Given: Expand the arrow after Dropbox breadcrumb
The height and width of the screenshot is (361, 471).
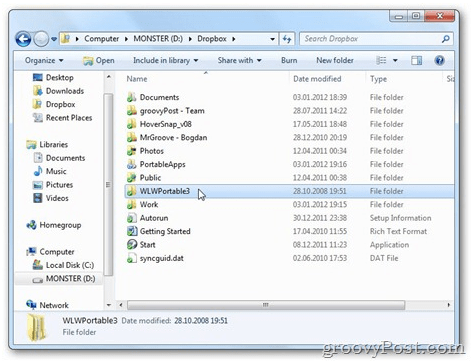Looking at the screenshot, I should point(234,39).
